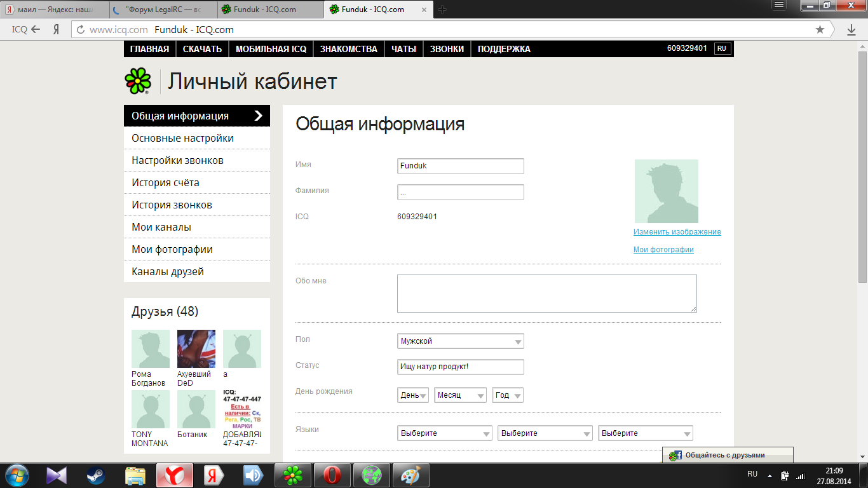868x488 pixels.
Task: Click the browser menu hamburger icon
Action: click(778, 5)
